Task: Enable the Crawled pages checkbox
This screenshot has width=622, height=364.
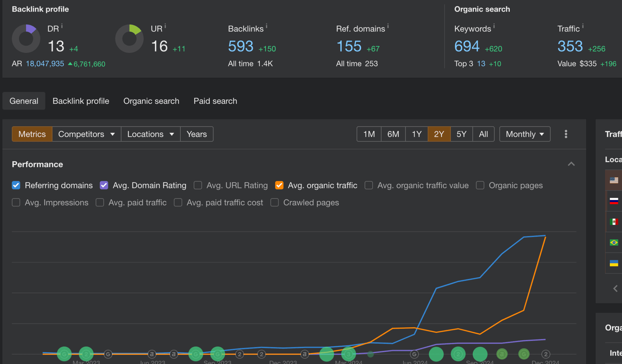Action: (275, 203)
